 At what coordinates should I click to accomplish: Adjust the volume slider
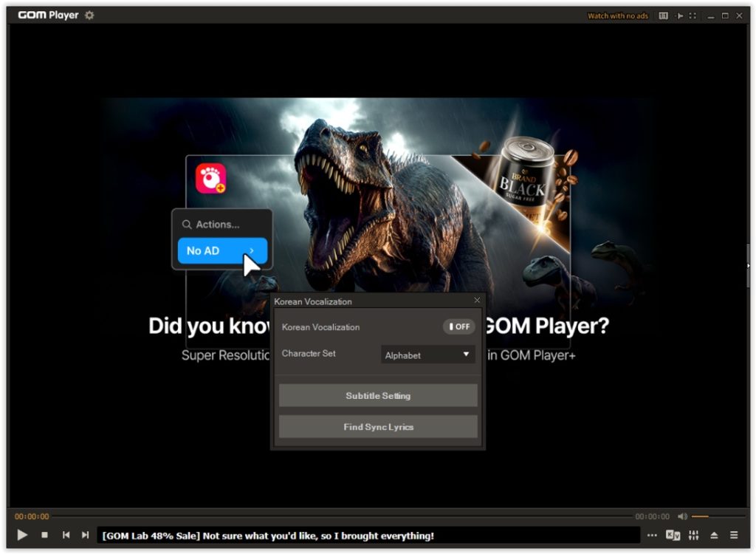pos(718,516)
